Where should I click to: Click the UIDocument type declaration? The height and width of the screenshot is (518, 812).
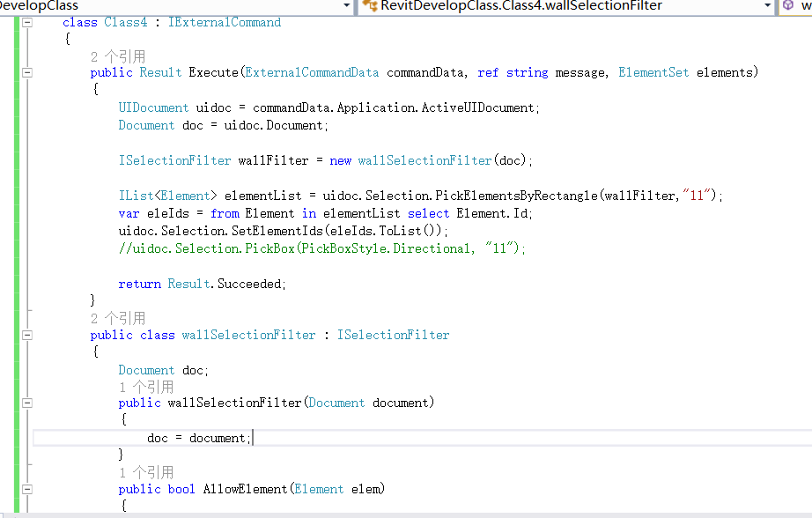153,107
